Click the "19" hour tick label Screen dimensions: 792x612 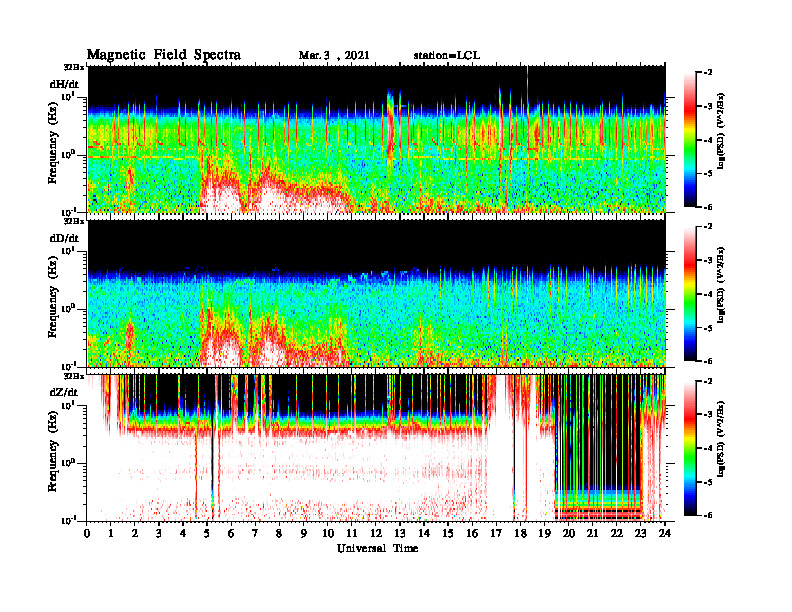tap(544, 534)
